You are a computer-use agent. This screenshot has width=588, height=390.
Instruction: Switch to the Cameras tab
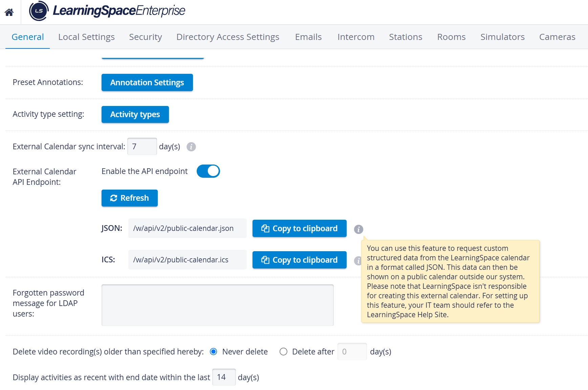coord(557,37)
